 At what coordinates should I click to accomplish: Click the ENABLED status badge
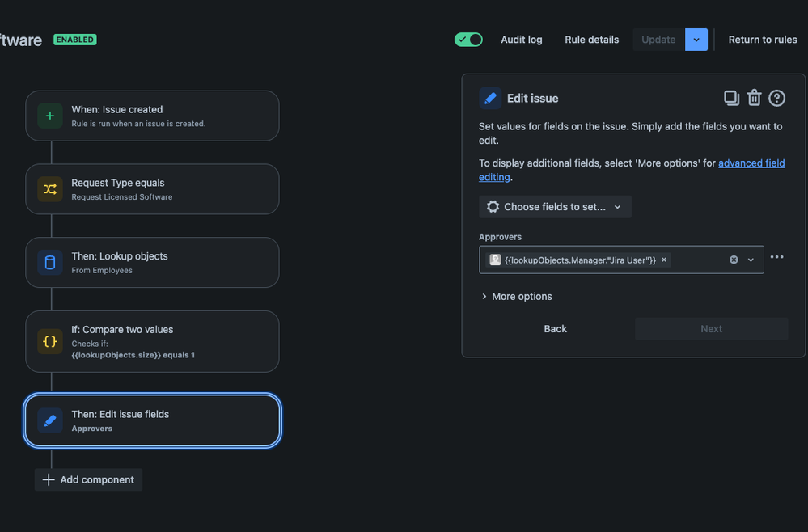(74, 40)
